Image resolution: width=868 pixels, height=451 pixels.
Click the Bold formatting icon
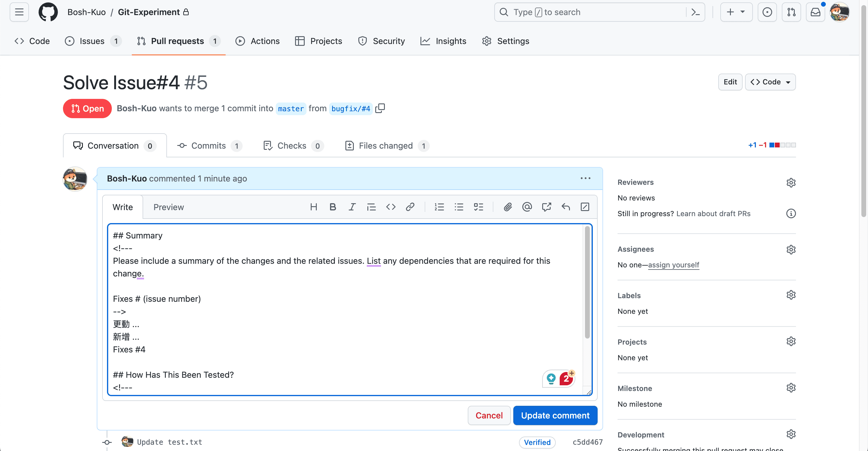(x=332, y=207)
